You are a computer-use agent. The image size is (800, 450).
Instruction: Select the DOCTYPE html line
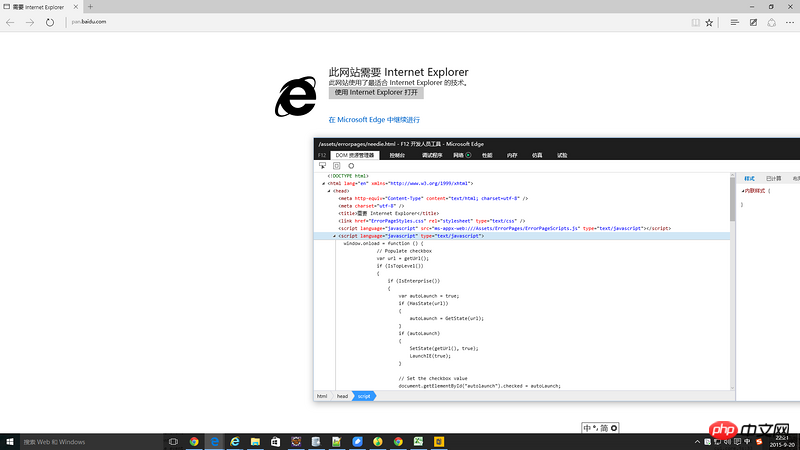tap(348, 176)
